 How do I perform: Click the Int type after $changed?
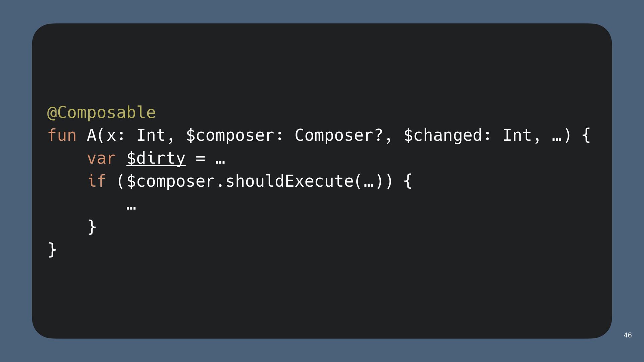(x=517, y=135)
